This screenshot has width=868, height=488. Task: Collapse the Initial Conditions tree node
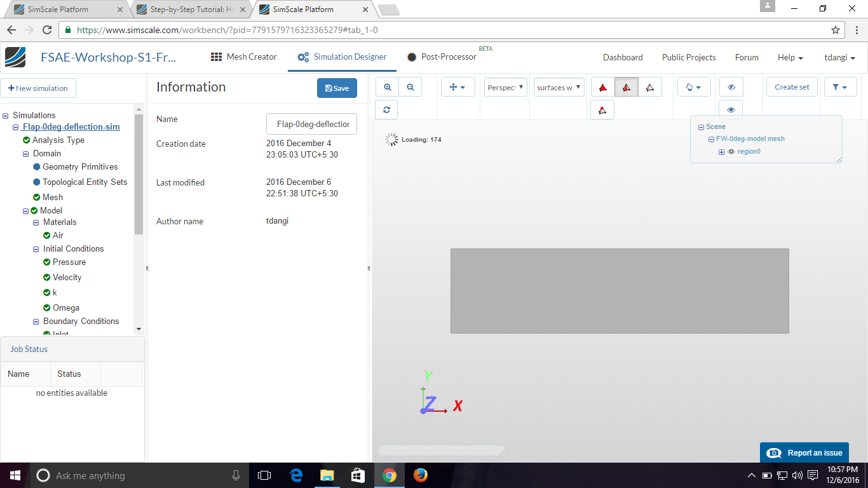(x=36, y=249)
